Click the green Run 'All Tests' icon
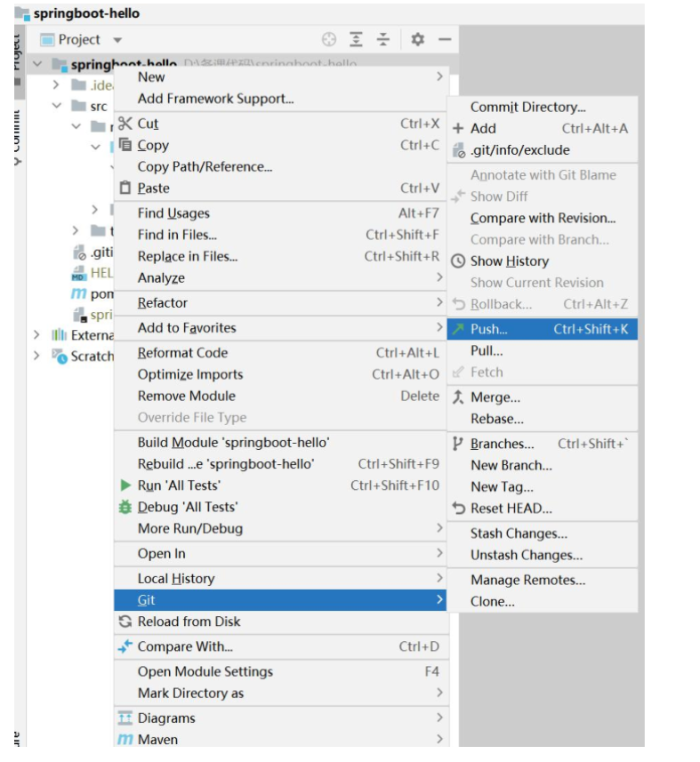 point(125,485)
